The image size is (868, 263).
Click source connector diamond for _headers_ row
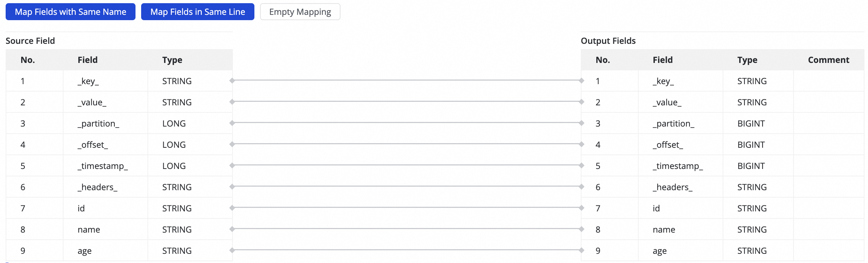232,187
